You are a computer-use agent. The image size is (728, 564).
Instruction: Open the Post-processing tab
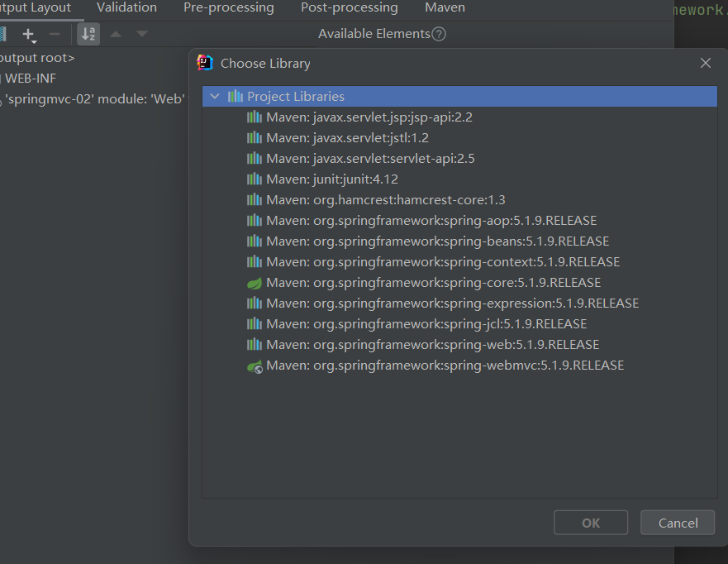coord(350,7)
